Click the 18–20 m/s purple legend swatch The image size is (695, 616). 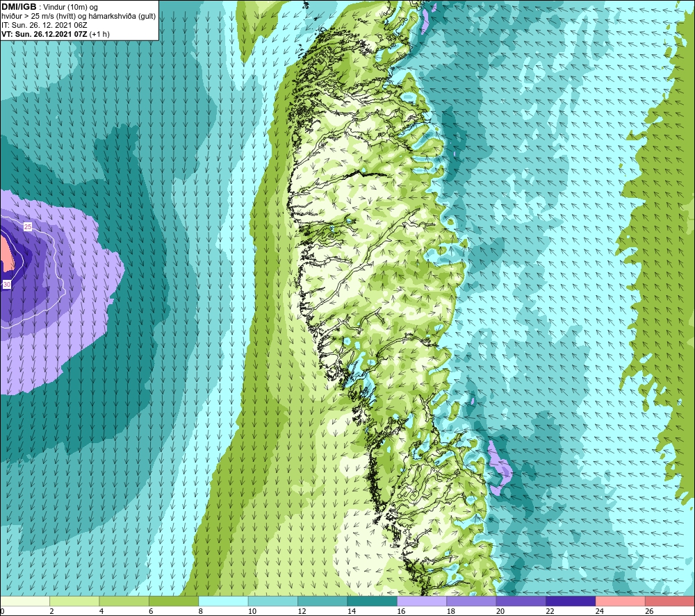472,601
